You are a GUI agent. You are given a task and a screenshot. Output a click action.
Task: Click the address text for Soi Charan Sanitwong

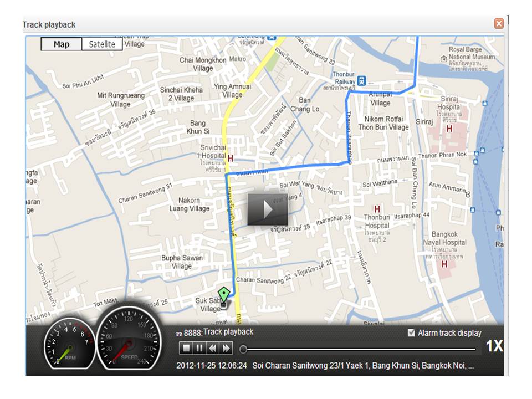(x=363, y=366)
